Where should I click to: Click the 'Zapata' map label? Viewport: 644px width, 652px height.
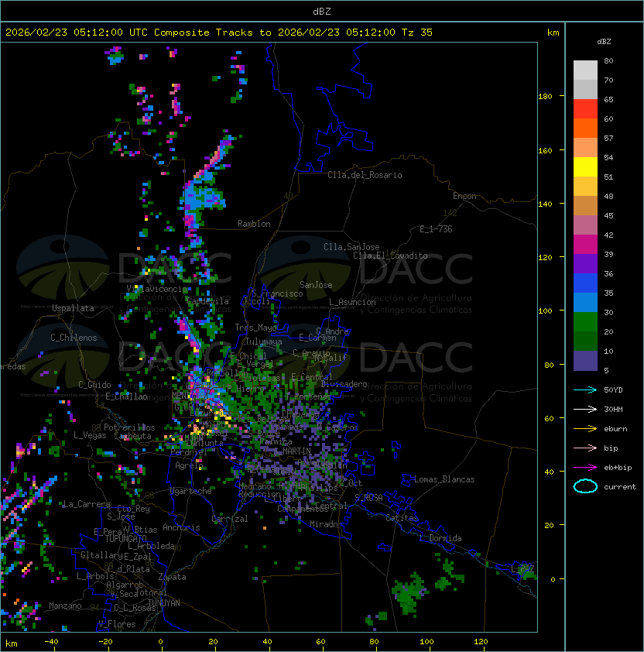point(172,577)
